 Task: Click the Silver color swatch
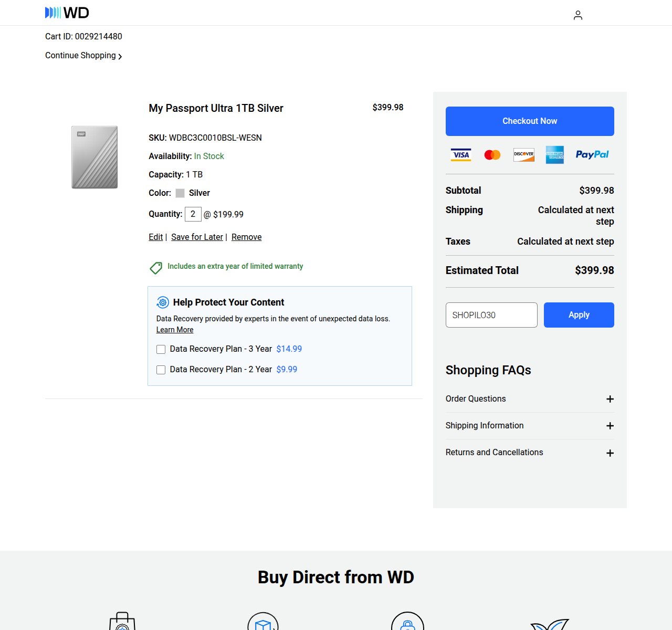click(180, 193)
